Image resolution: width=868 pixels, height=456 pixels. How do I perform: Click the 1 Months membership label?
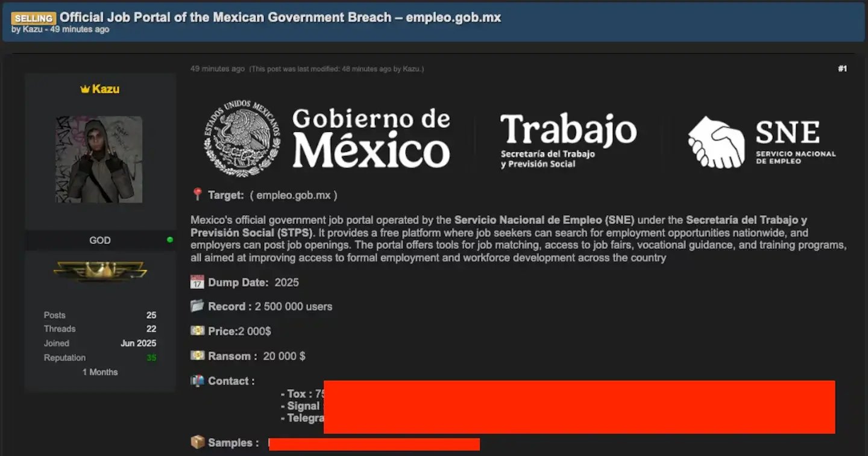coord(100,372)
